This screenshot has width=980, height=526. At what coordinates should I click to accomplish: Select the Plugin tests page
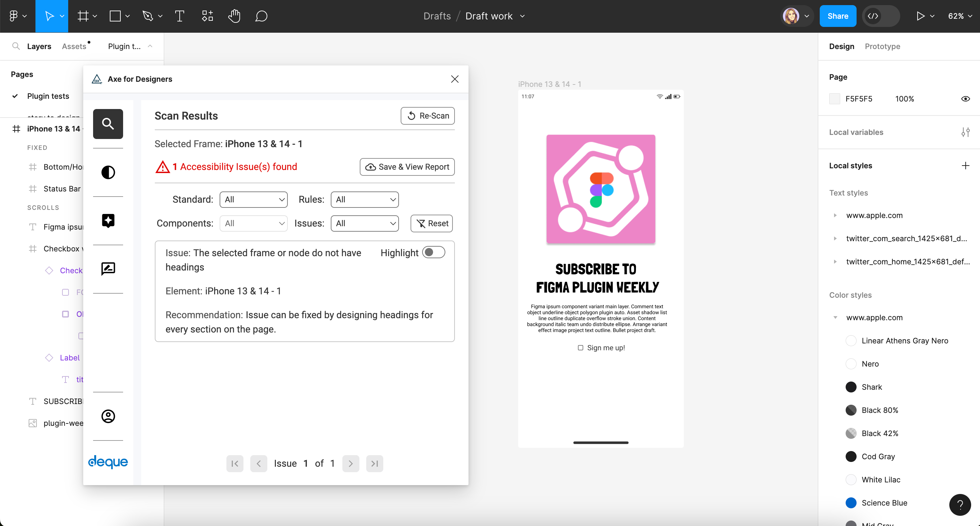(48, 96)
